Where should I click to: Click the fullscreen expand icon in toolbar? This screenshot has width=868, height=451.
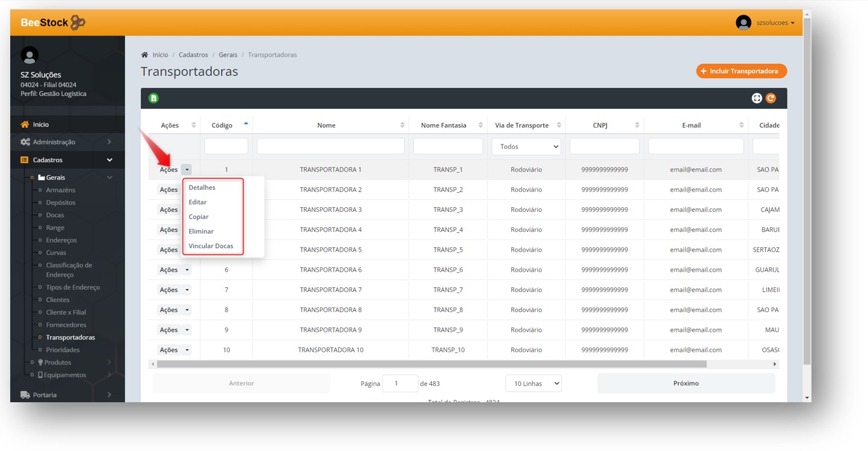pyautogui.click(x=757, y=98)
